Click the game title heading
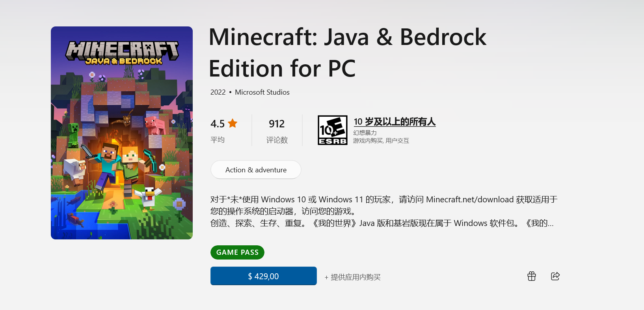644x310 pixels. pyautogui.click(x=347, y=52)
